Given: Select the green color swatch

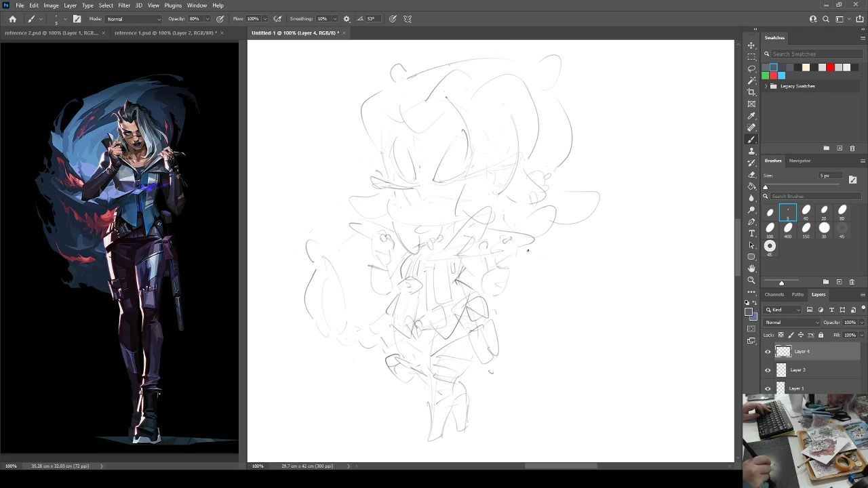Looking at the screenshot, I should pyautogui.click(x=766, y=75).
